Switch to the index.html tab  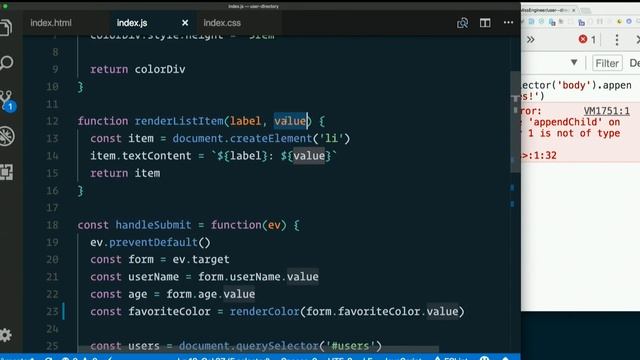click(51, 23)
